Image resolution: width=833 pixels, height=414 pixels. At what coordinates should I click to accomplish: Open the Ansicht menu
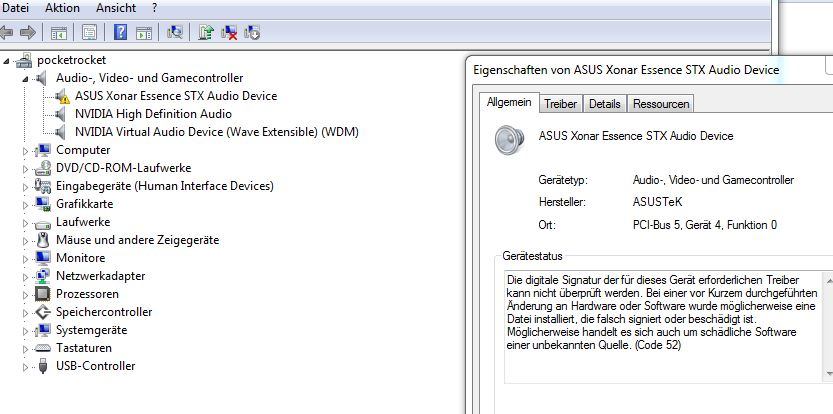(x=116, y=8)
